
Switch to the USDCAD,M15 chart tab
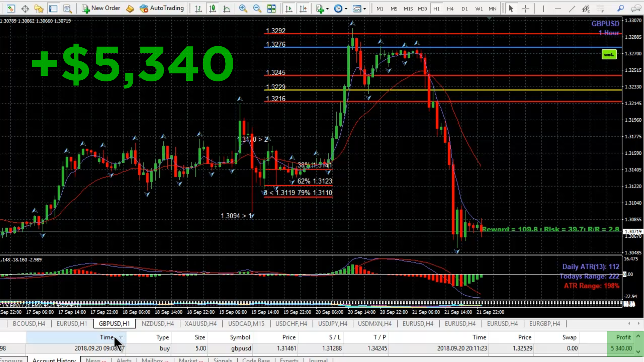click(246, 323)
